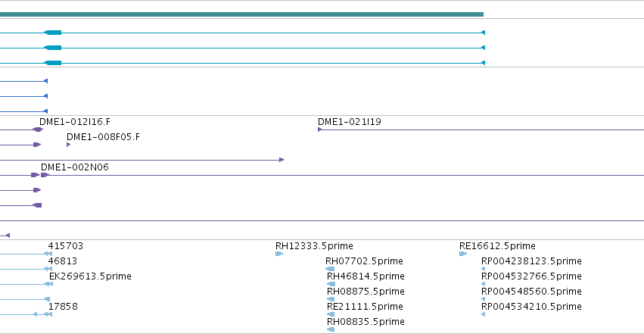Select the RH08875.5prime label
644x334 pixels.
(366, 292)
